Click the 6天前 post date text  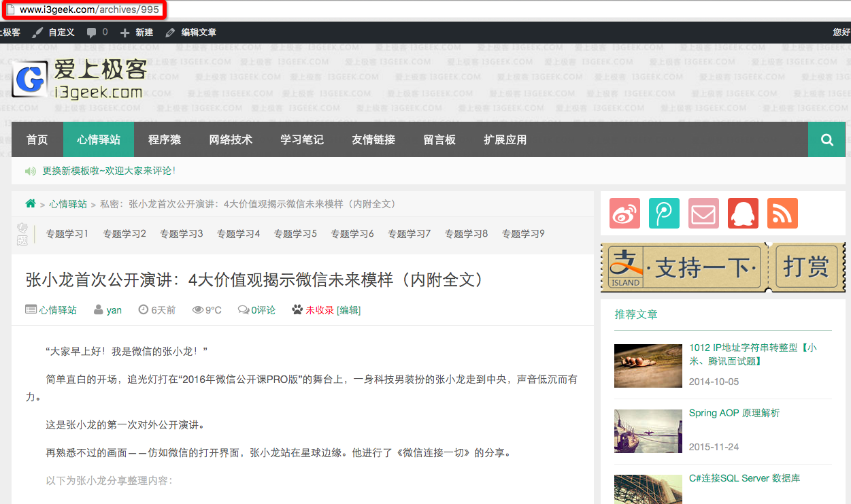[163, 310]
